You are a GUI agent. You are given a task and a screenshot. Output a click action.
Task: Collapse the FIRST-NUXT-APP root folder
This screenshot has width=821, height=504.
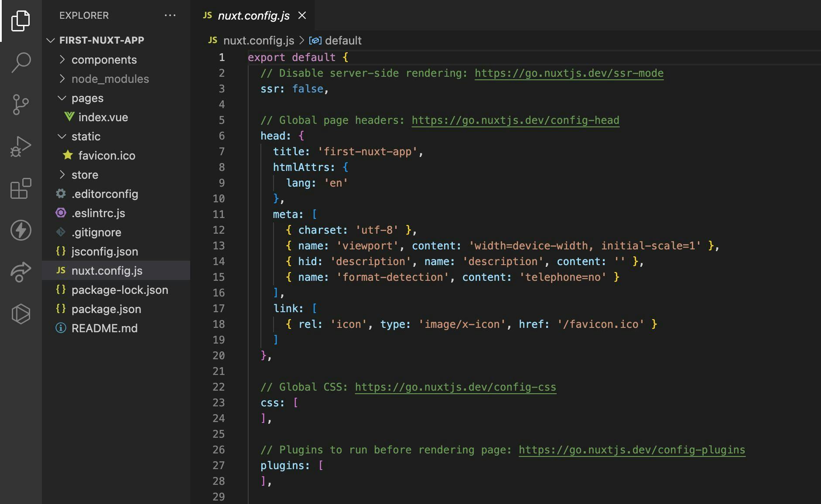click(x=51, y=40)
